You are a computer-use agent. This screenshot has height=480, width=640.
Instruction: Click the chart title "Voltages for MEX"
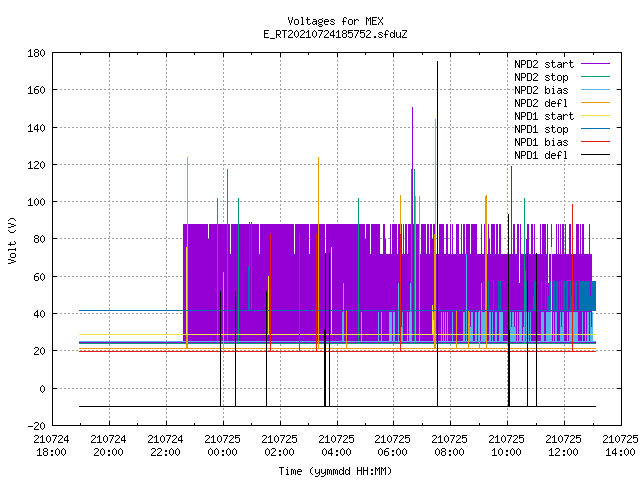click(335, 21)
